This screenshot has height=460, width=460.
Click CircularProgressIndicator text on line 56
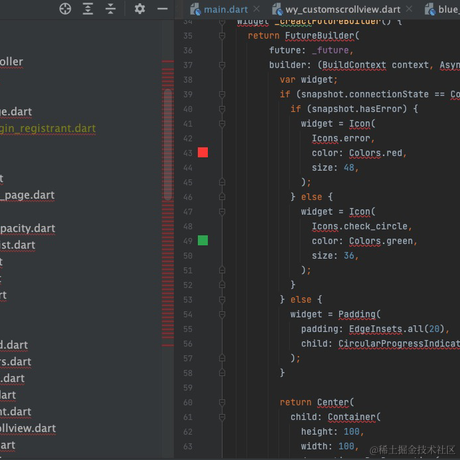(399, 344)
